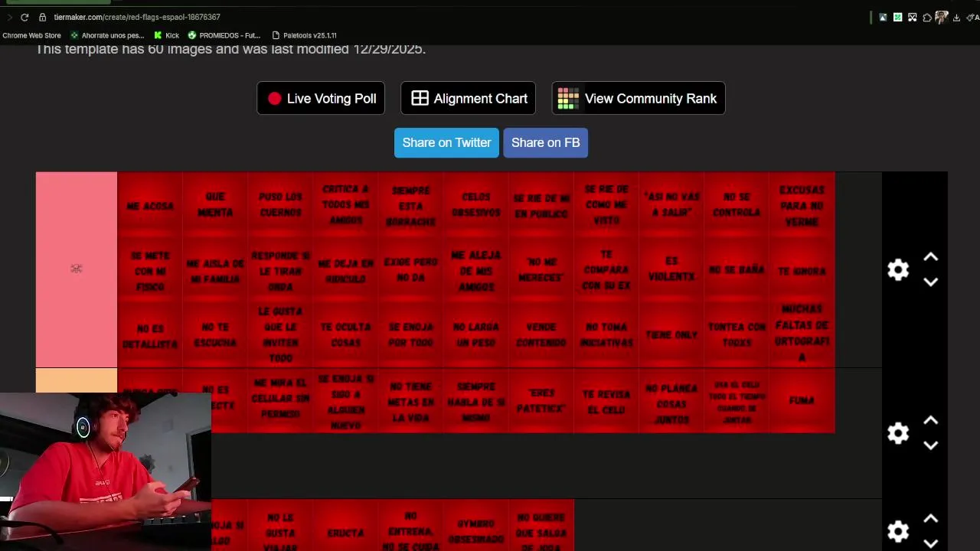This screenshot has height=551, width=980.
Task: Move the second tier row up
Action: pos(930,420)
